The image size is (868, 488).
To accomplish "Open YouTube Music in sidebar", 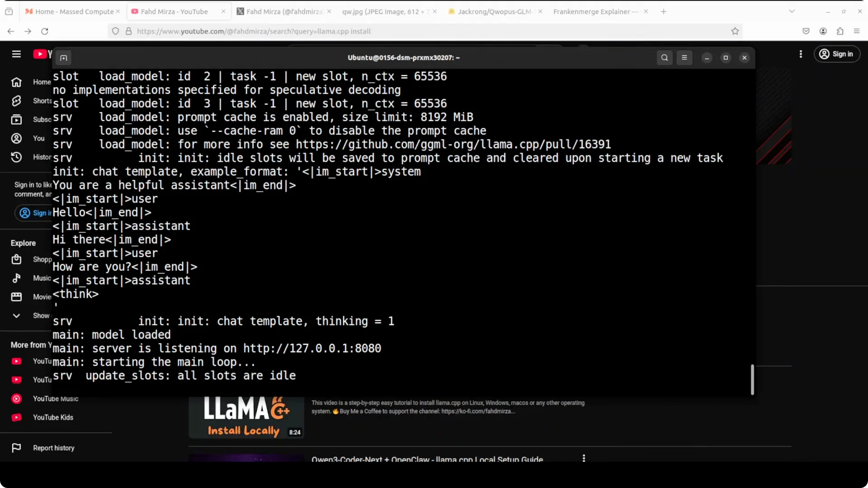I will (x=55, y=399).
